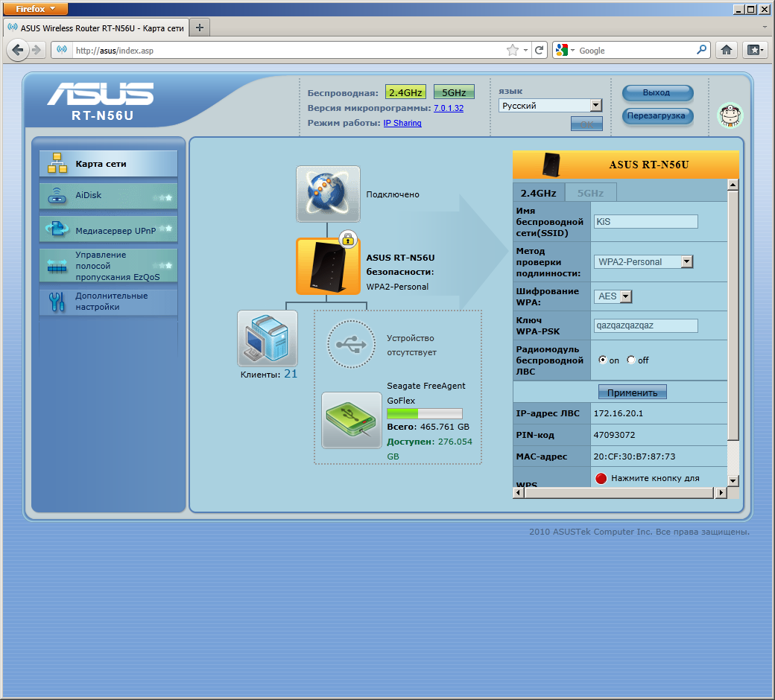The width and height of the screenshot is (775, 700).
Task: Turn wireless radio on
Action: point(603,360)
